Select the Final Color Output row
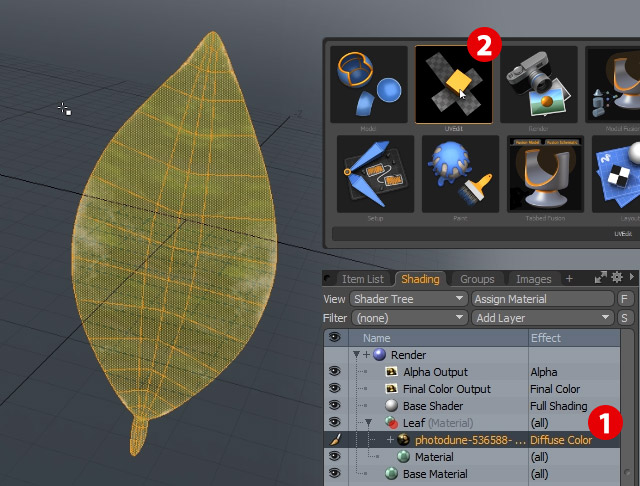Screen dimensions: 640x486 coord(472,389)
